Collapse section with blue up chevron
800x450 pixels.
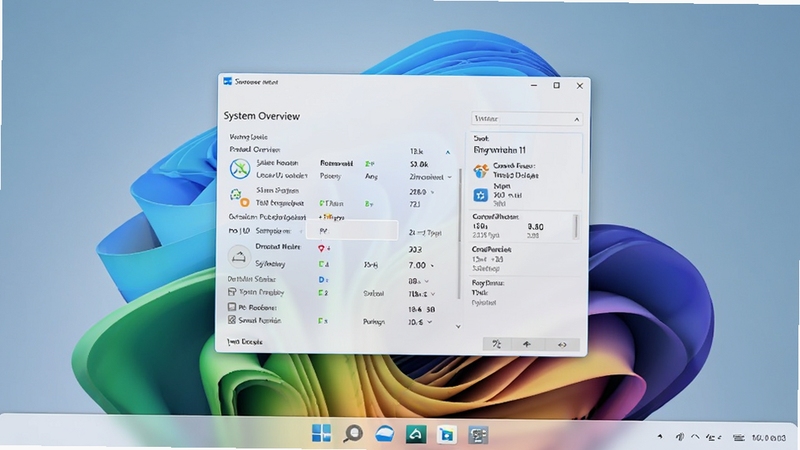(x=447, y=152)
